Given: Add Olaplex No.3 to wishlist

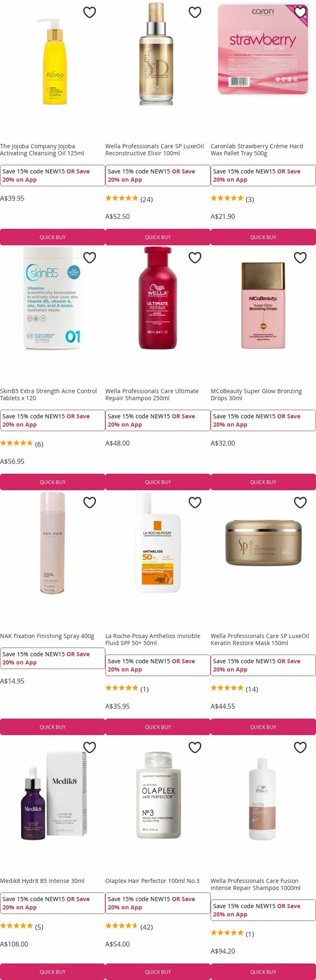Looking at the screenshot, I should point(195,747).
